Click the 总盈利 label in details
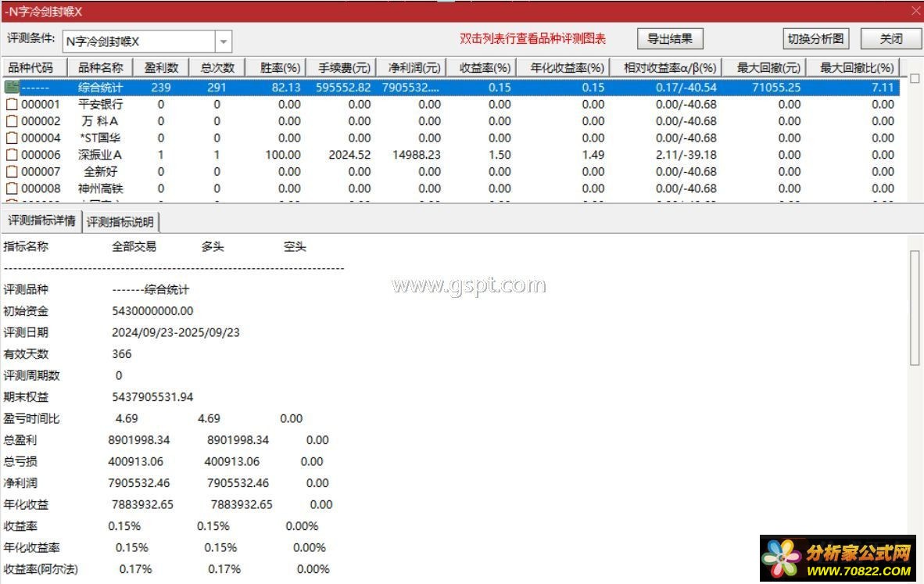 (x=20, y=440)
